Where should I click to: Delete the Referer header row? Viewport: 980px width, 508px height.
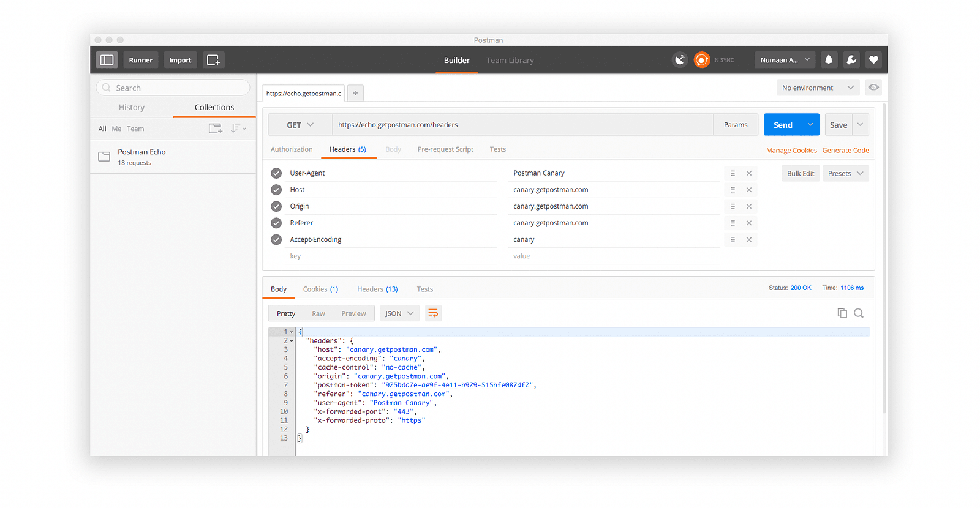pyautogui.click(x=749, y=223)
